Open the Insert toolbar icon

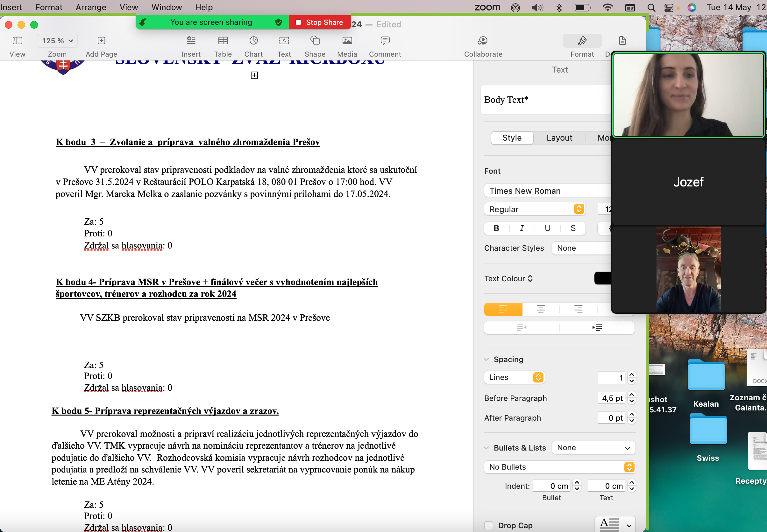coord(191,41)
